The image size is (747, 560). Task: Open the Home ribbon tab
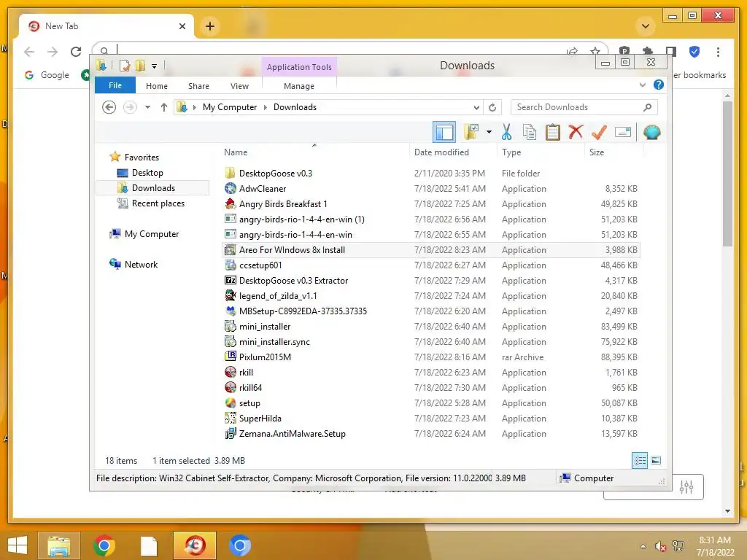tap(157, 86)
